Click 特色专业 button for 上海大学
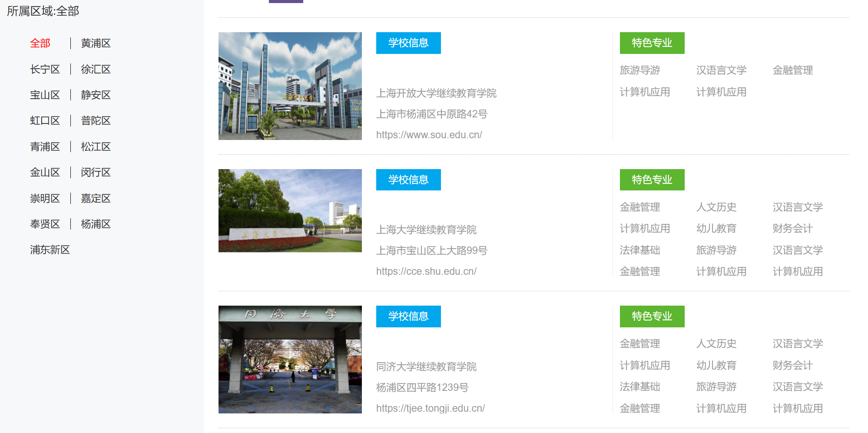Viewport: 868px width, 433px height. tap(652, 180)
